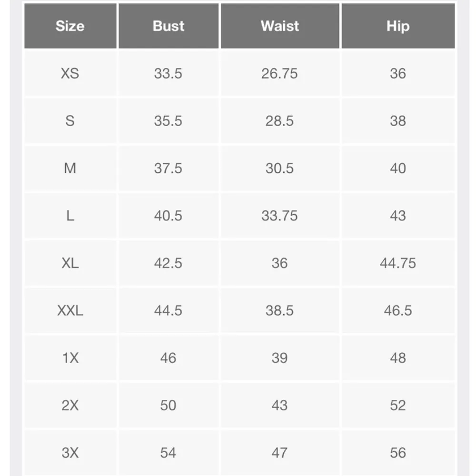The image size is (476, 476).
Task: Click the Size column header
Action: click(70, 26)
